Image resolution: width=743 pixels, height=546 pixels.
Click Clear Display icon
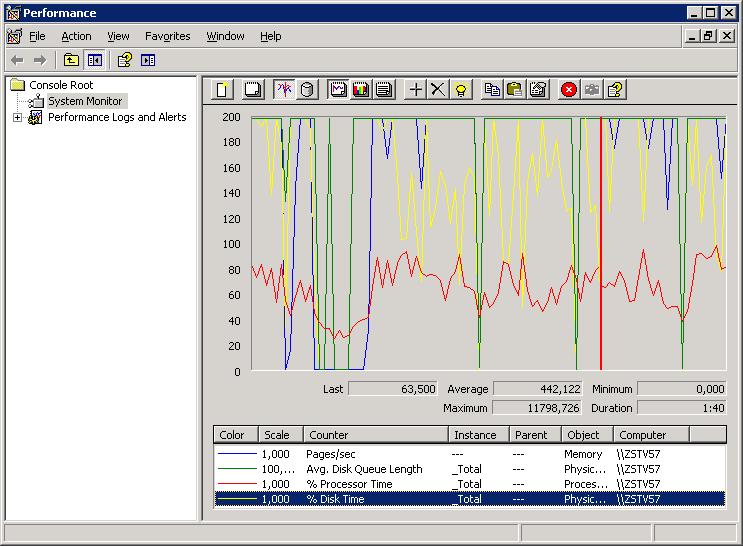click(253, 90)
